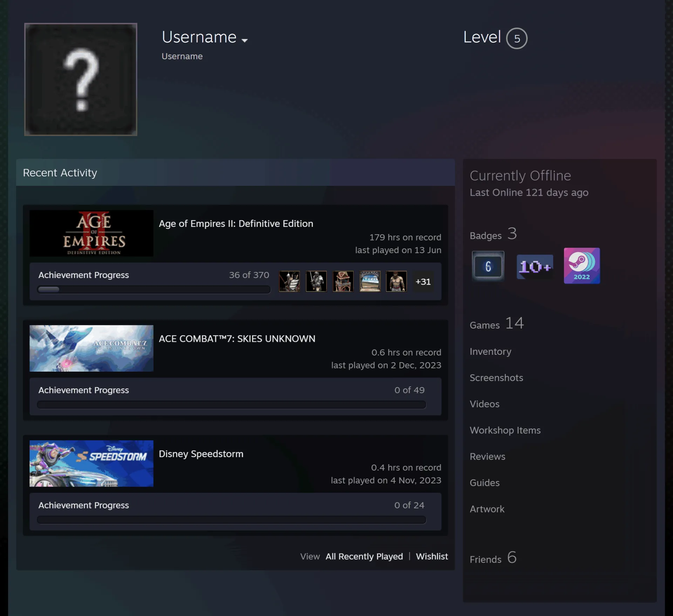Click ACE COMBAT achievement progress bar
This screenshot has width=673, height=616.
click(231, 405)
